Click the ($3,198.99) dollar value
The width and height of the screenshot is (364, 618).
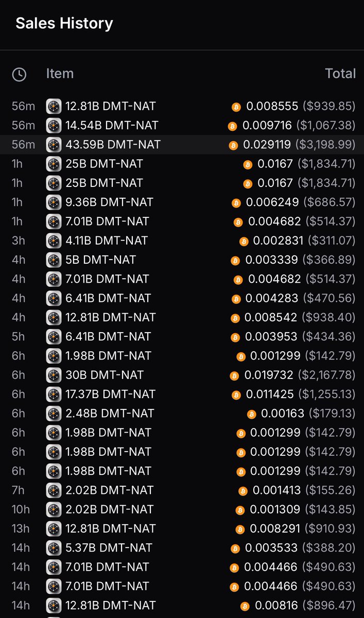(x=325, y=145)
